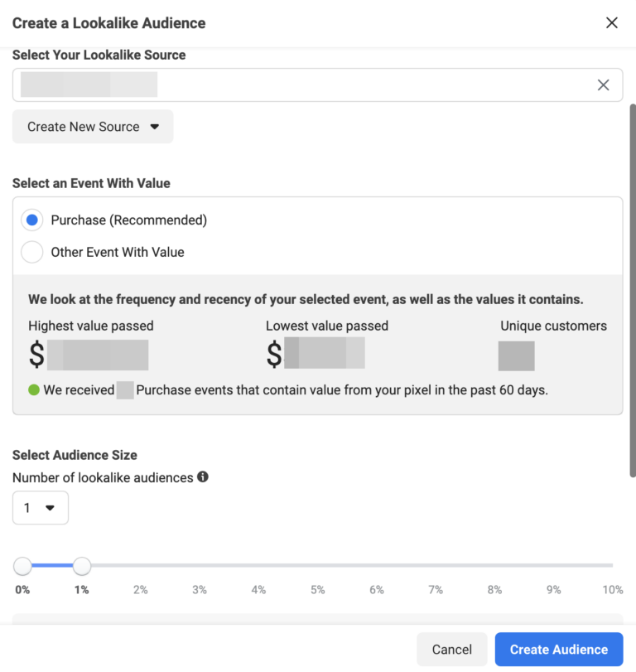Viewport: 636px width, 672px height.
Task: Open the info tooltip beside number of lookalike audiences
Action: [x=204, y=477]
